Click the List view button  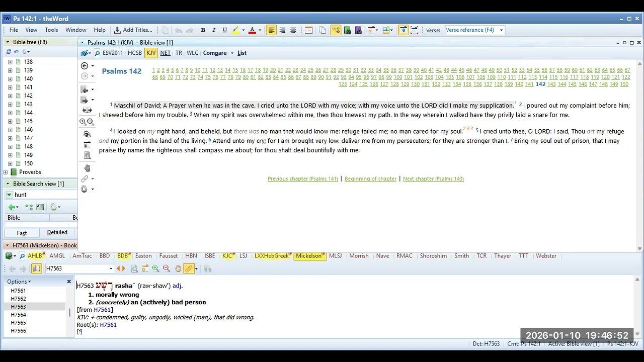(x=242, y=53)
